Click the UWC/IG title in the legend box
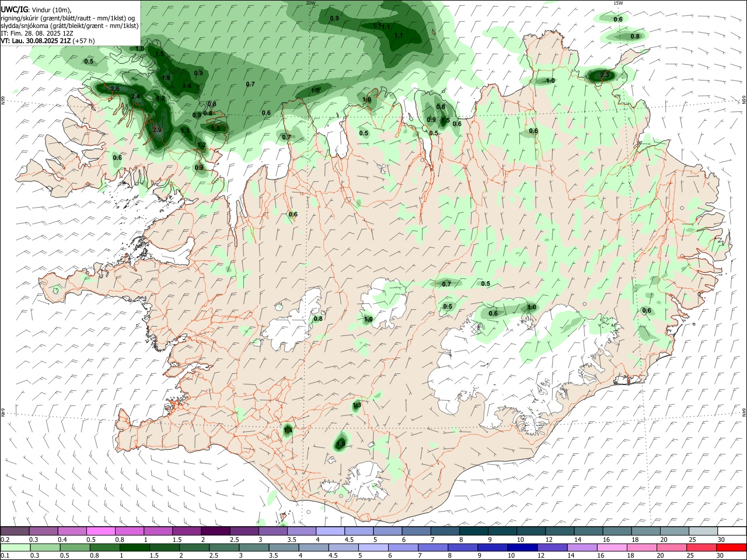 pos(14,9)
